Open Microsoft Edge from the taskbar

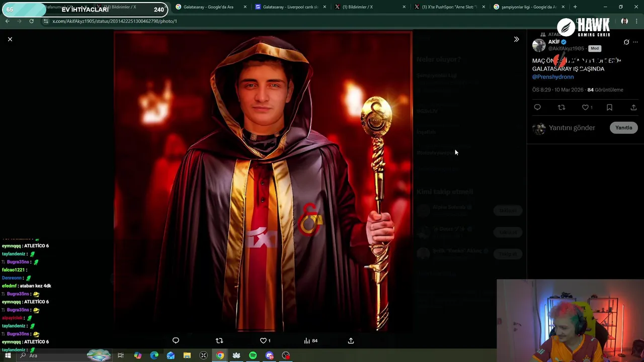154,355
